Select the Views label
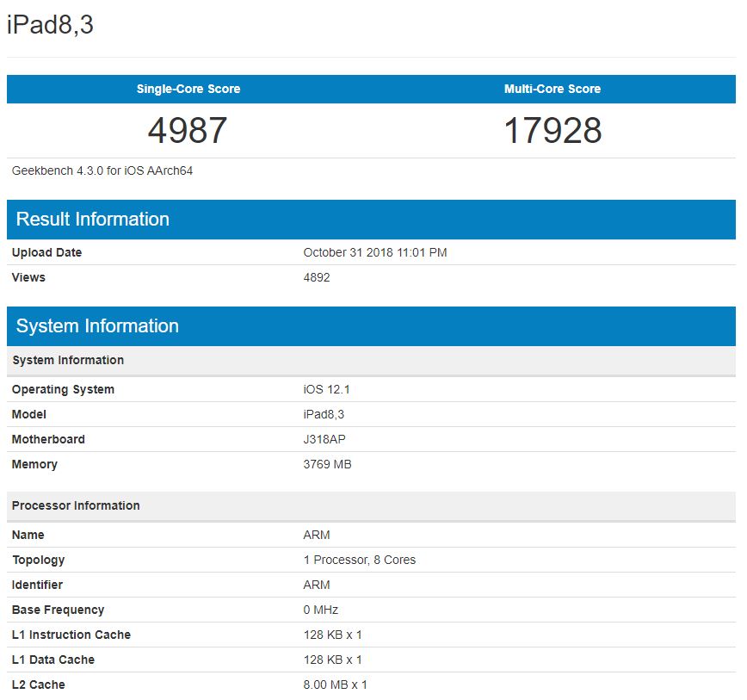Screen dimensions: 747x700 coord(28,277)
